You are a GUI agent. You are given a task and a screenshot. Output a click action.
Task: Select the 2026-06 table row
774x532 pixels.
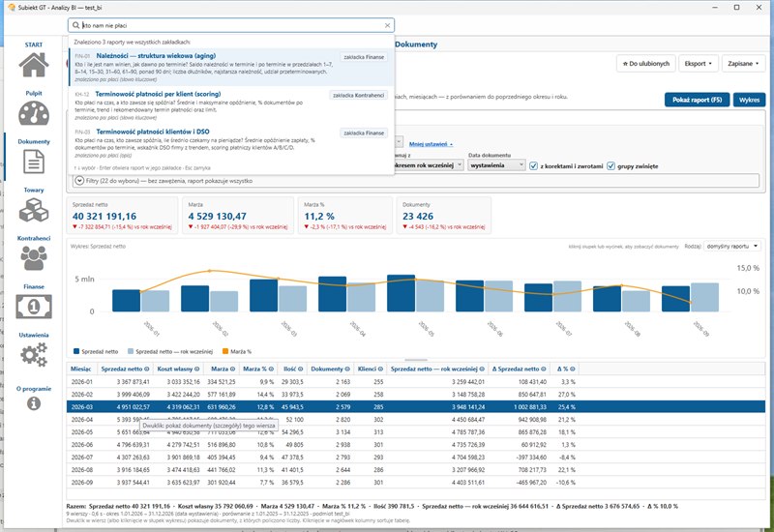pyautogui.click(x=416, y=445)
